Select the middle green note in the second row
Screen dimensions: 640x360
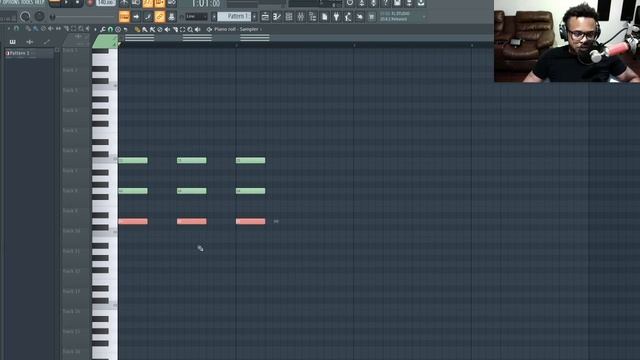[x=192, y=191]
